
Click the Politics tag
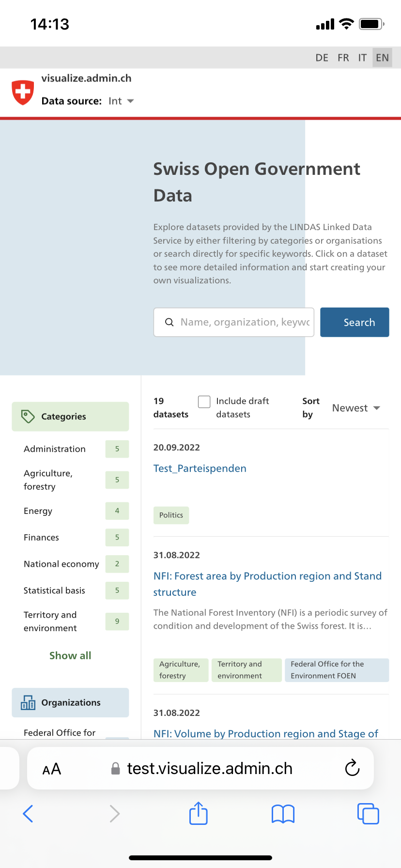pos(171,515)
